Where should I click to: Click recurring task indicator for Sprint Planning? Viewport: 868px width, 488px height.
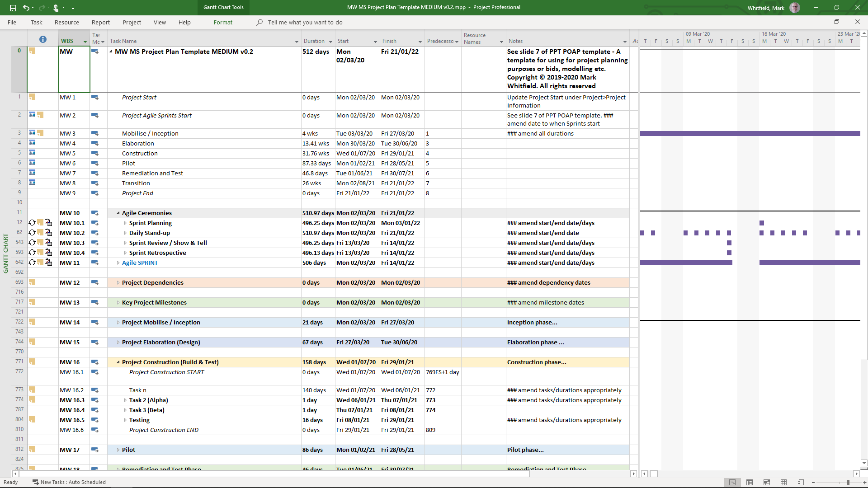[32, 223]
